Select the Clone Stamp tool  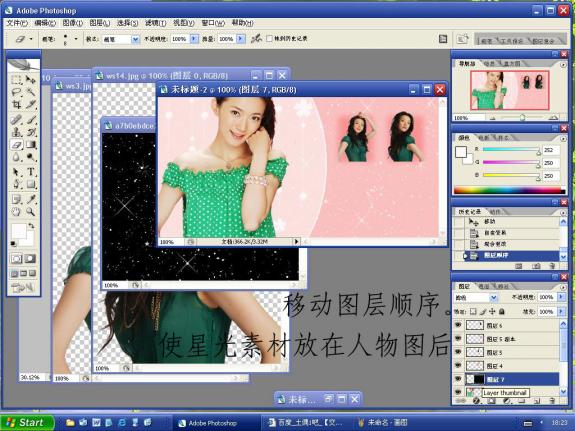tap(17, 132)
